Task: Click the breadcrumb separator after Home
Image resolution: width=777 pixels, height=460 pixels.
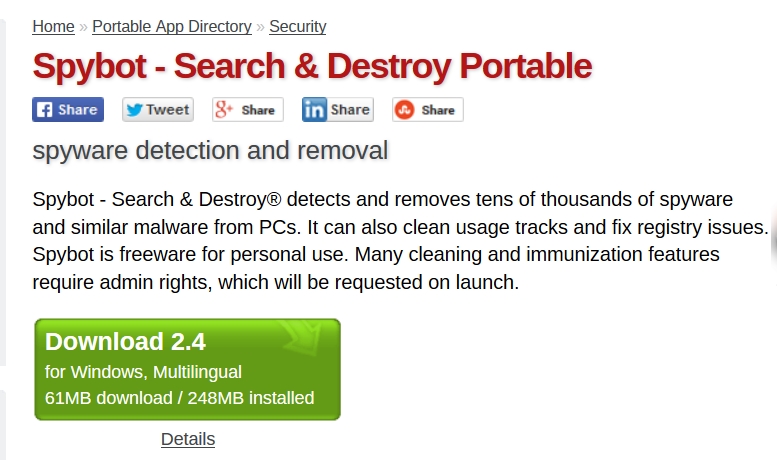Action: (83, 27)
